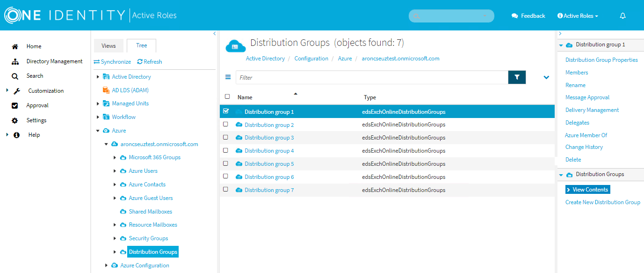Open the Approval menu item

[37, 105]
